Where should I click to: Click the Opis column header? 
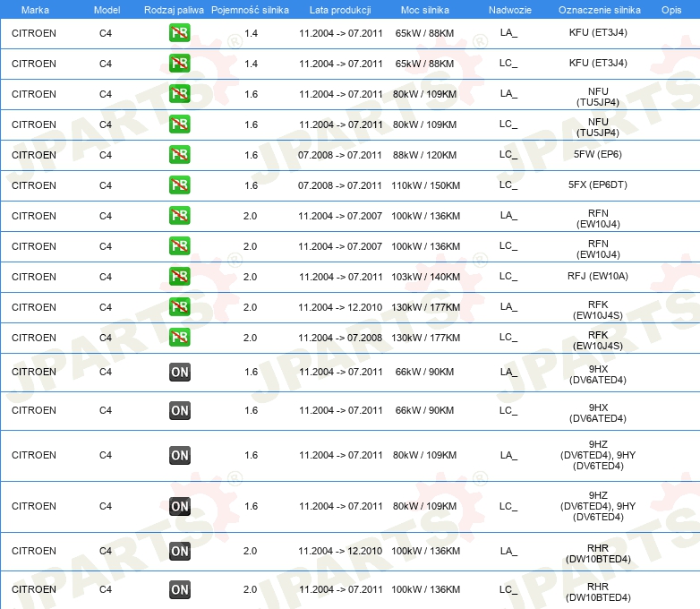pyautogui.click(x=671, y=10)
